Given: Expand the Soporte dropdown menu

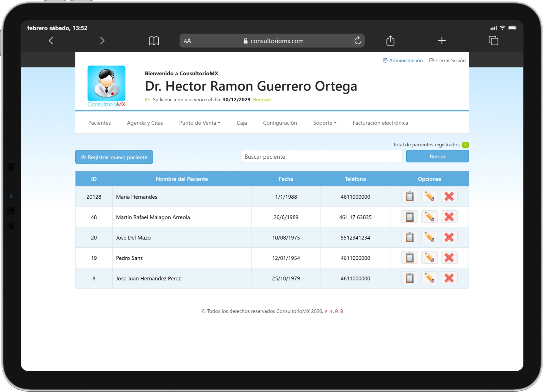Looking at the screenshot, I should [324, 123].
